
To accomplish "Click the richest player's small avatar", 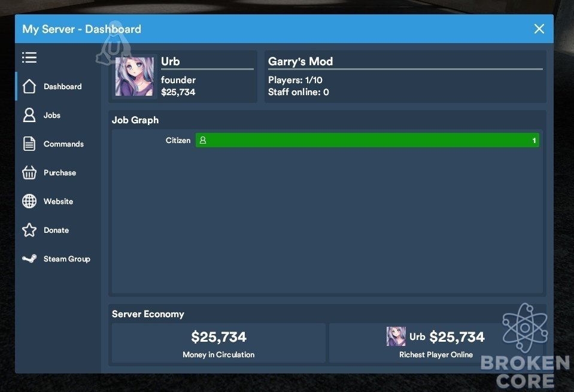I will click(396, 336).
